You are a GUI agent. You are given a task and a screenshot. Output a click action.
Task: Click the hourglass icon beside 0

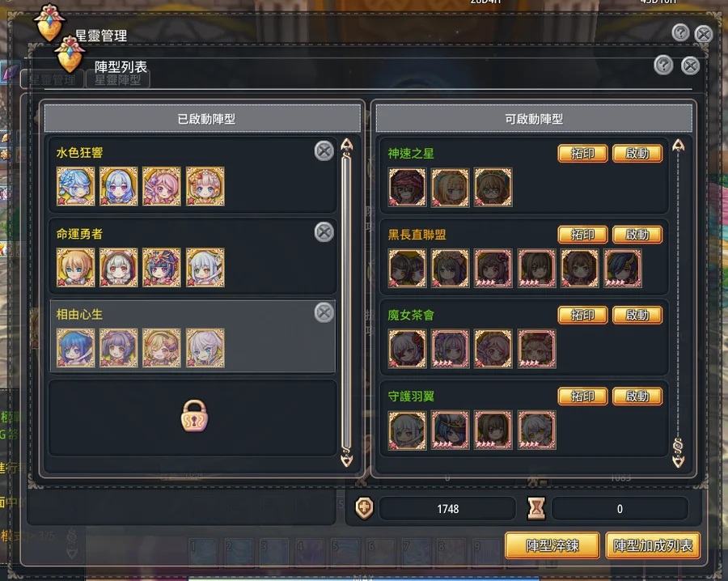coord(536,508)
